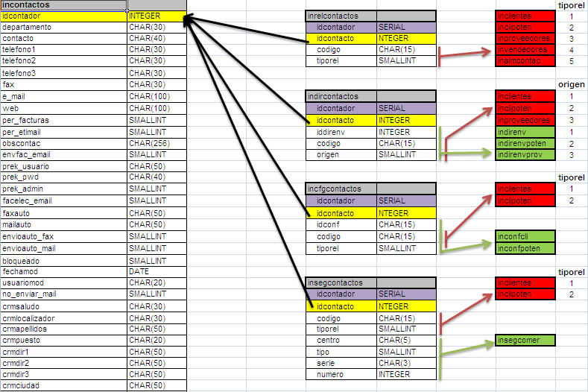
Task: Select the web field cell
Action: click(x=63, y=108)
